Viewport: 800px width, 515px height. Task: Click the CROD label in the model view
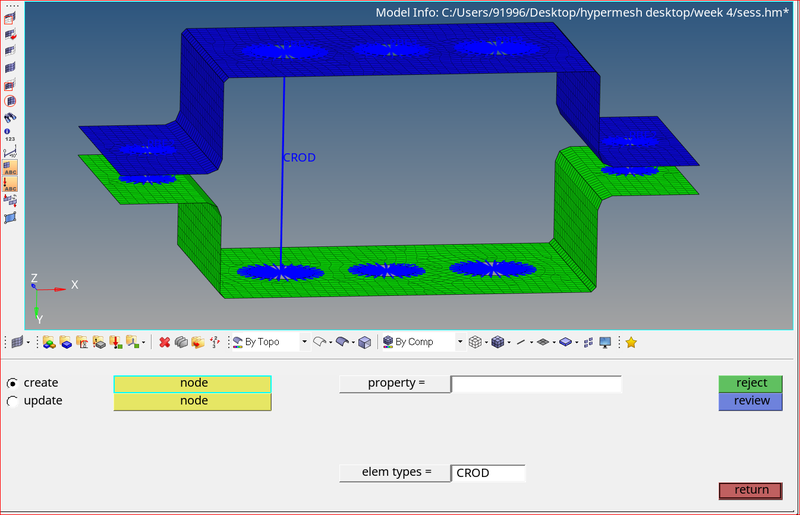[x=299, y=158]
